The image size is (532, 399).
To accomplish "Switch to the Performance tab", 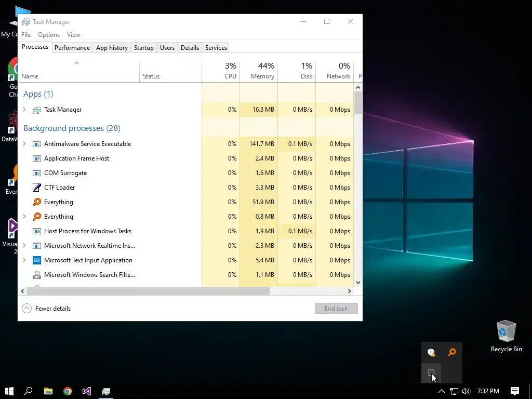I will click(x=72, y=48).
